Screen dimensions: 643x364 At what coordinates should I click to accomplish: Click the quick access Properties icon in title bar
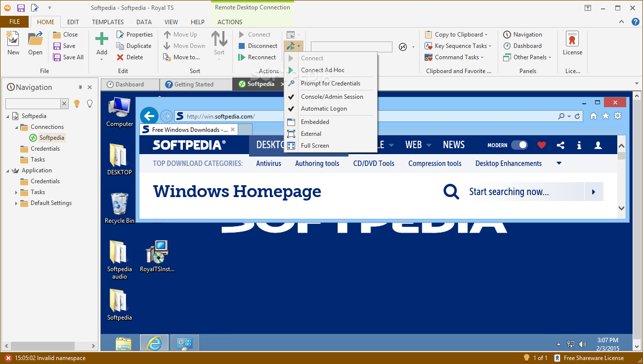pyautogui.click(x=35, y=8)
